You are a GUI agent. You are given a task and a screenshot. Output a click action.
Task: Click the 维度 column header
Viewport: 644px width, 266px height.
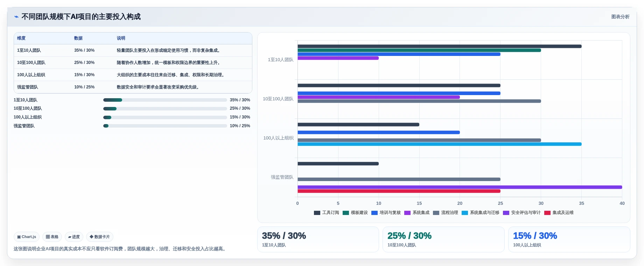21,38
